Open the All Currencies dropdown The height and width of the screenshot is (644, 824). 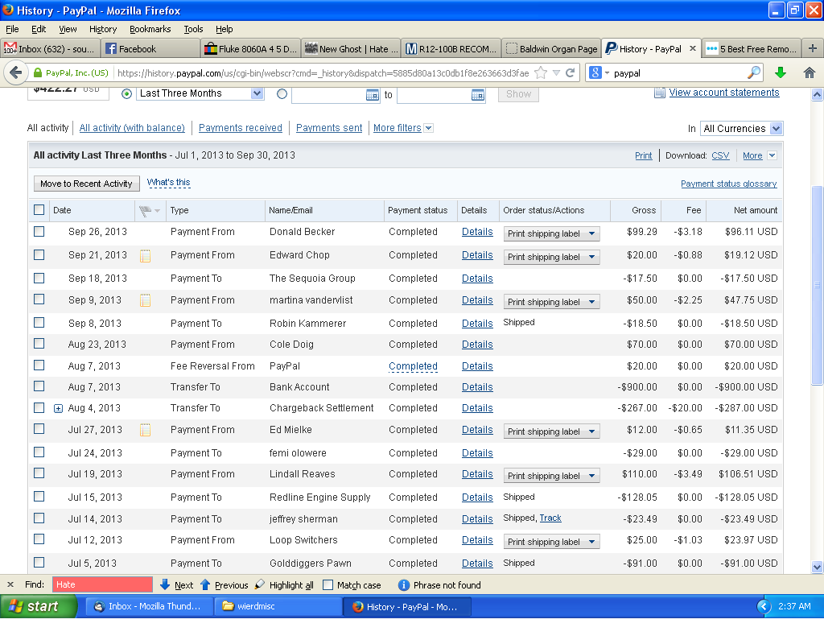(741, 128)
